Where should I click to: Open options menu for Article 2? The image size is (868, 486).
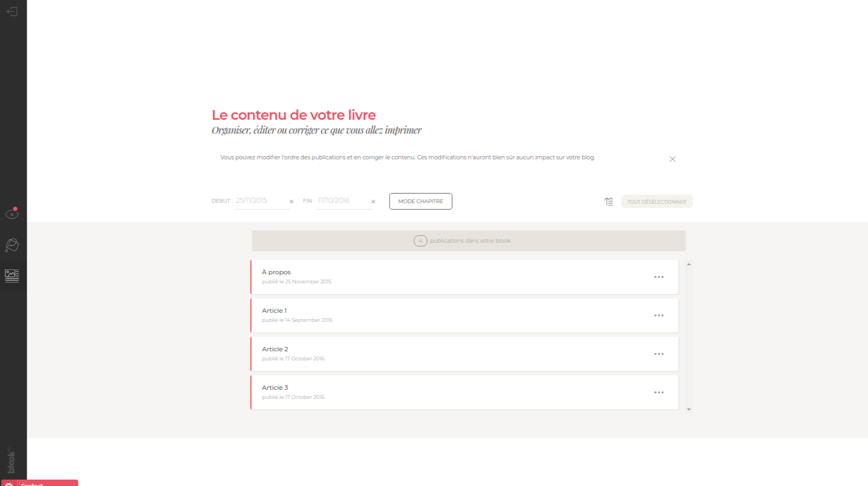pos(658,354)
